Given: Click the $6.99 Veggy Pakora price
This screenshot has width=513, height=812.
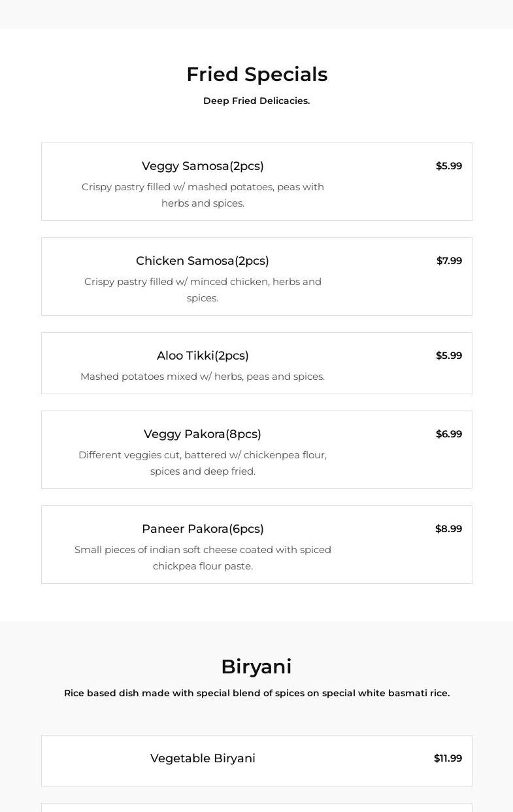Looking at the screenshot, I should click(x=448, y=434).
